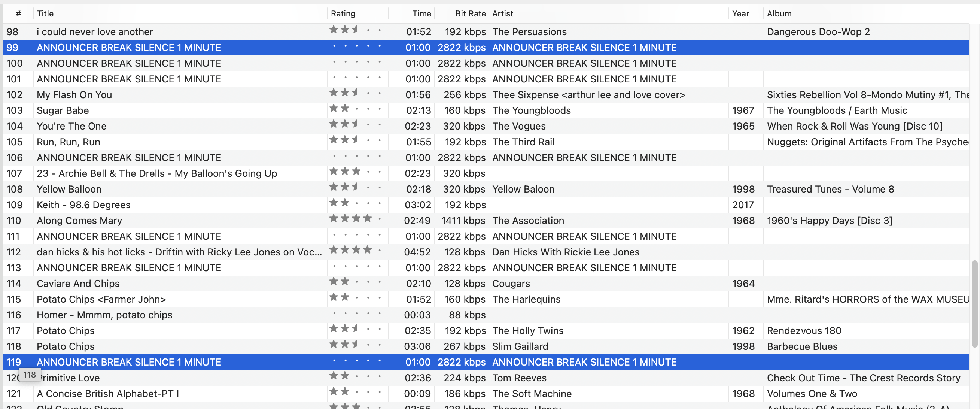Click first rating star of Sugar Babe
Screen dimensions: 980x409
point(334,109)
